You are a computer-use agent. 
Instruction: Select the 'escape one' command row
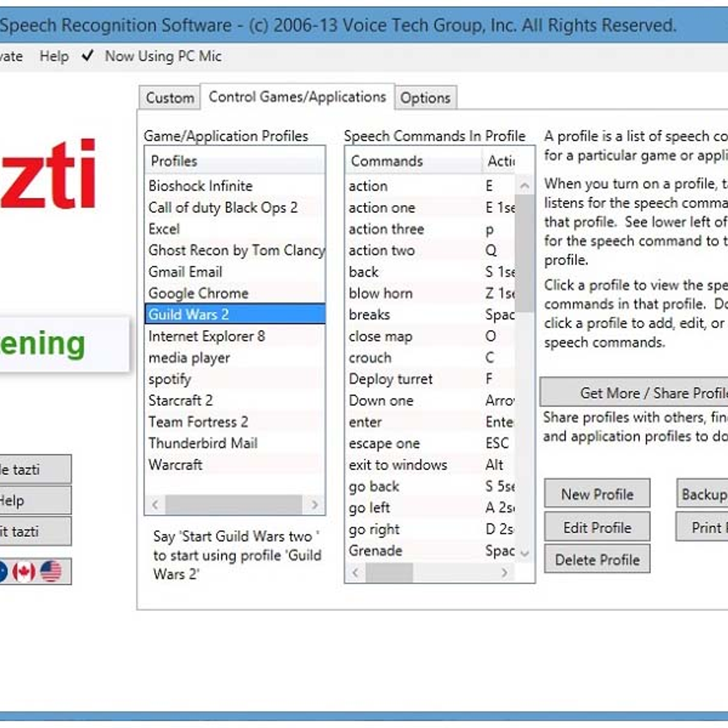(430, 443)
